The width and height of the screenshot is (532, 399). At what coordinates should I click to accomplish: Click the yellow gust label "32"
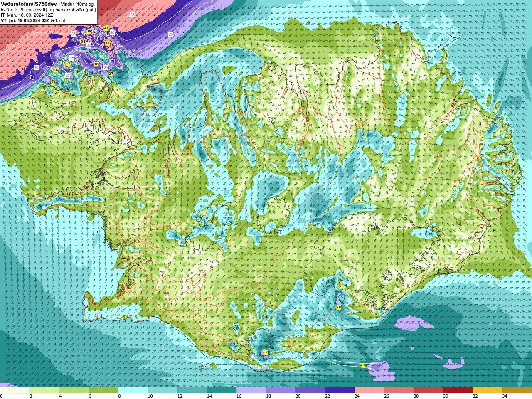click(96, 64)
